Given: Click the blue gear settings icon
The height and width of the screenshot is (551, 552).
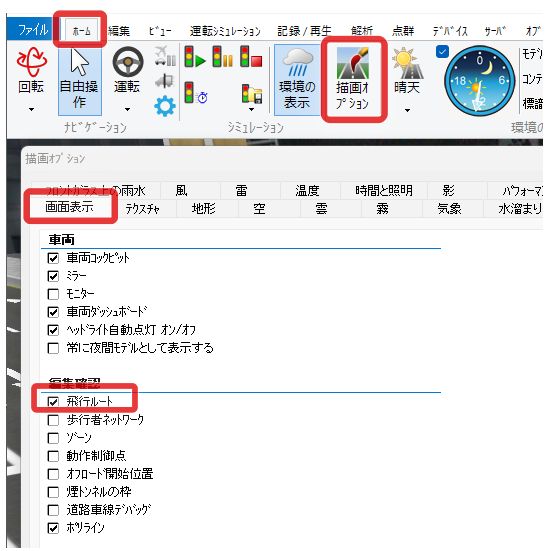Looking at the screenshot, I should [164, 106].
